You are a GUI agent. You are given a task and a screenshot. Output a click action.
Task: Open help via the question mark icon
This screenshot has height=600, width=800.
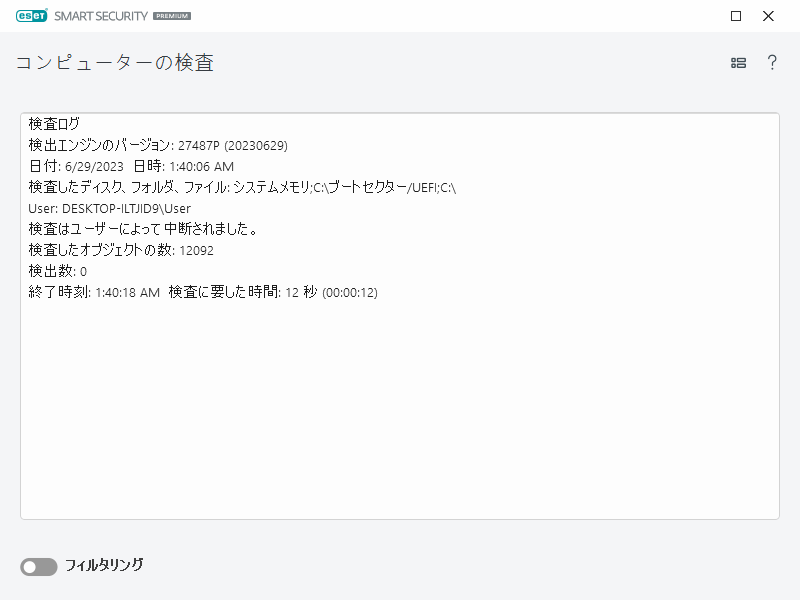(771, 62)
